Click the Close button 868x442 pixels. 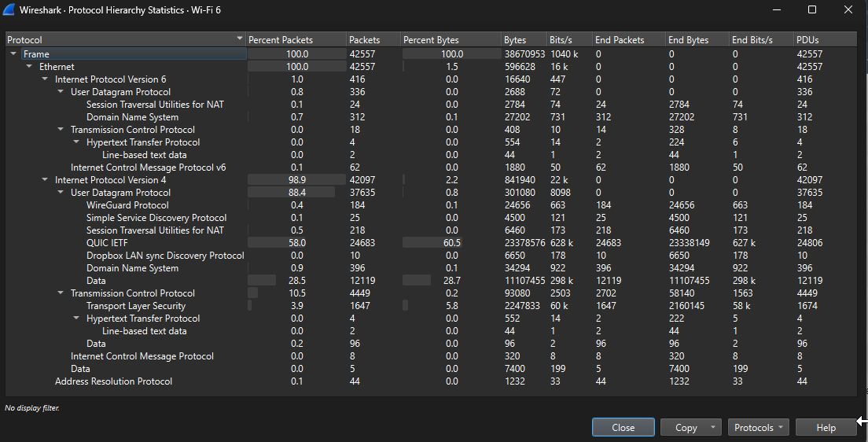point(623,427)
